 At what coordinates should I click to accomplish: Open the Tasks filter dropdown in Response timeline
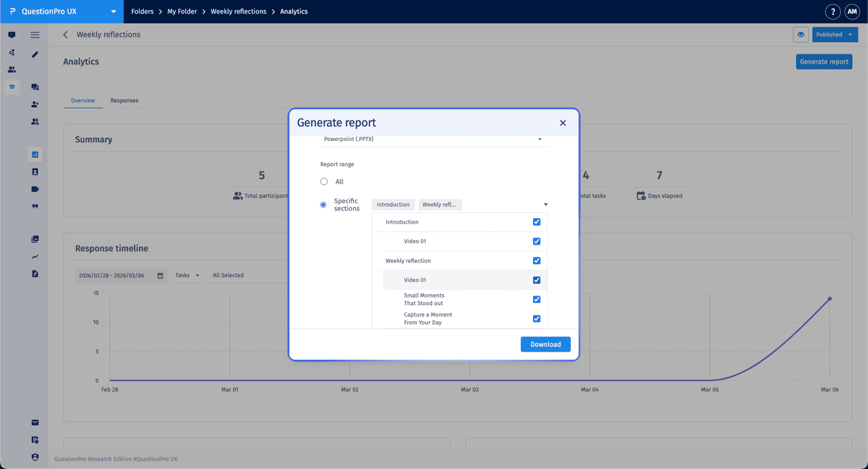point(187,275)
